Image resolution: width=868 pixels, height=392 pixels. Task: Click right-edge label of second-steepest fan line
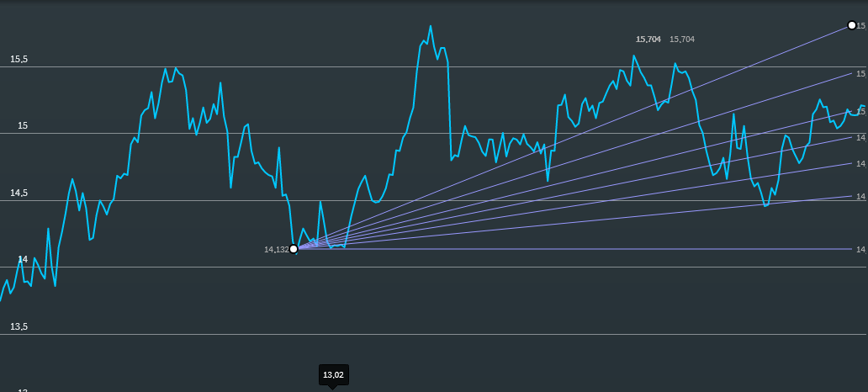[860, 74]
